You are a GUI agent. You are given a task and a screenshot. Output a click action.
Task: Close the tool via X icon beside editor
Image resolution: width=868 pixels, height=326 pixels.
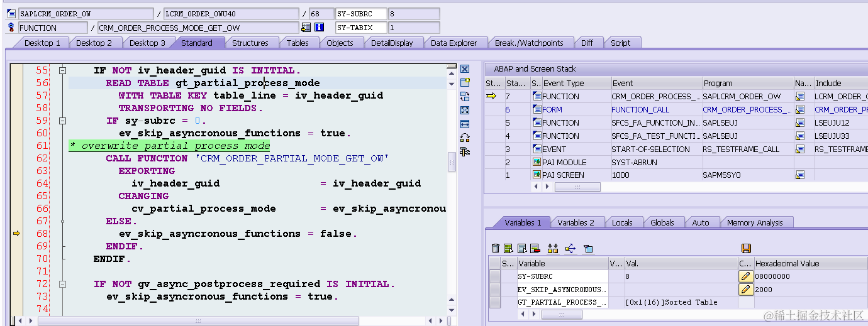(x=465, y=69)
